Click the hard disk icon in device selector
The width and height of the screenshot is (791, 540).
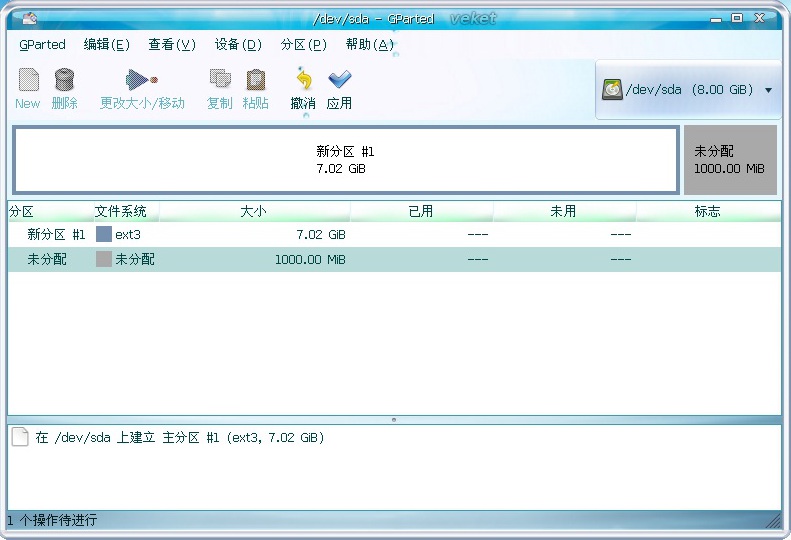[612, 90]
